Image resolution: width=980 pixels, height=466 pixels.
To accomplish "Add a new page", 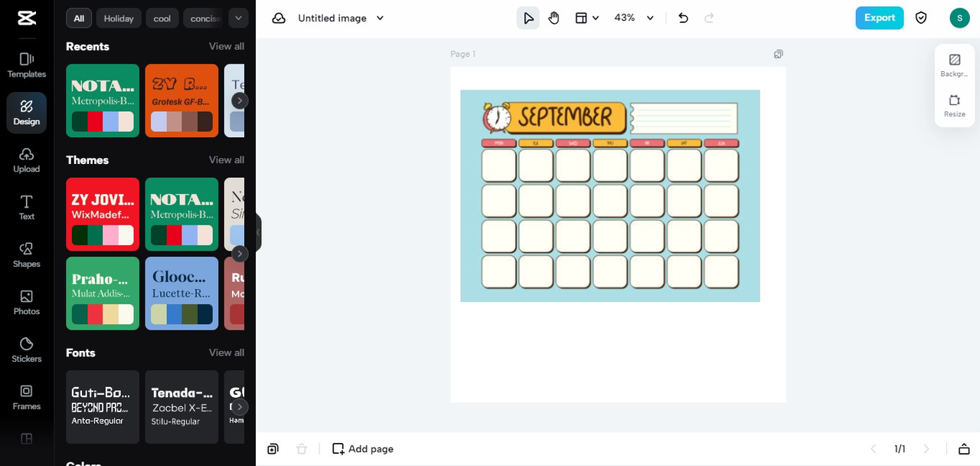I will click(363, 449).
